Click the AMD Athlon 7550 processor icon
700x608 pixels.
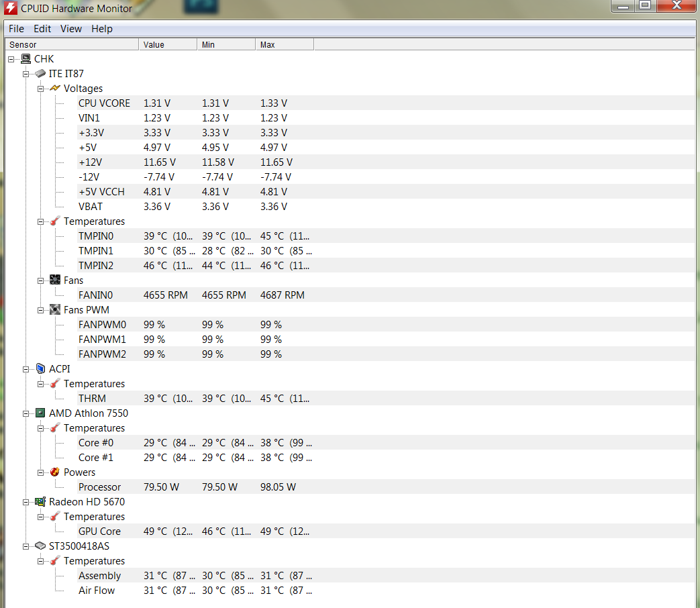coord(40,413)
